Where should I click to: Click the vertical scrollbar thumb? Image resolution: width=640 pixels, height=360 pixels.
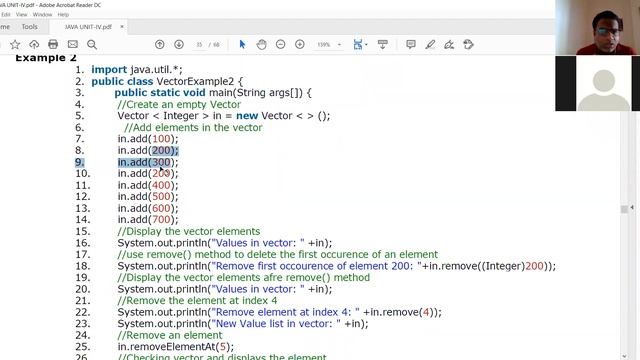pyautogui.click(x=624, y=209)
